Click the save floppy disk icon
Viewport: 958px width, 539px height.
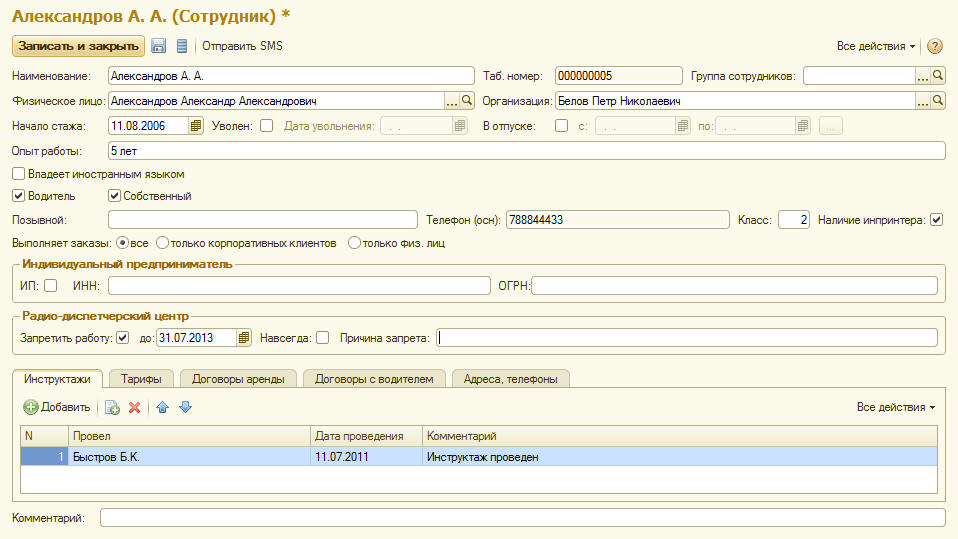159,46
